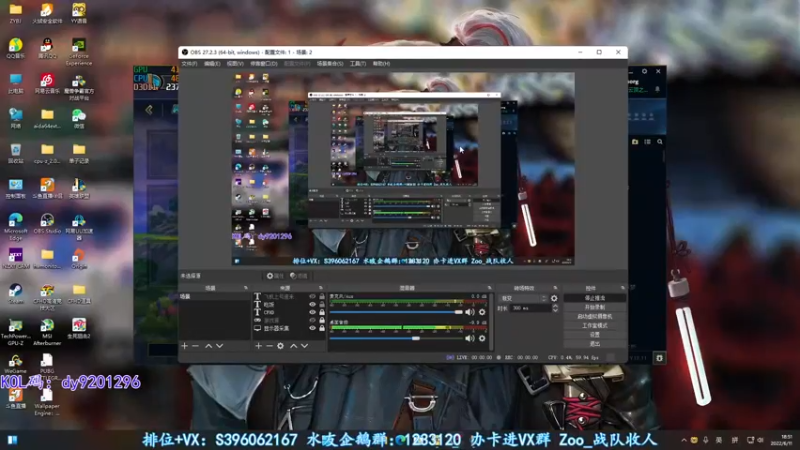Open the Origin desktop icon

[79, 258]
